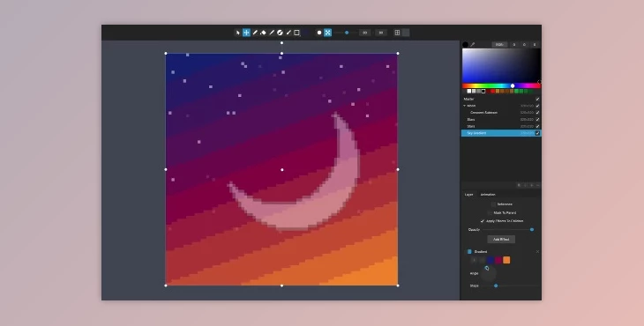644x326 pixels.
Task: Switch to the Layer tab
Action: 468,195
